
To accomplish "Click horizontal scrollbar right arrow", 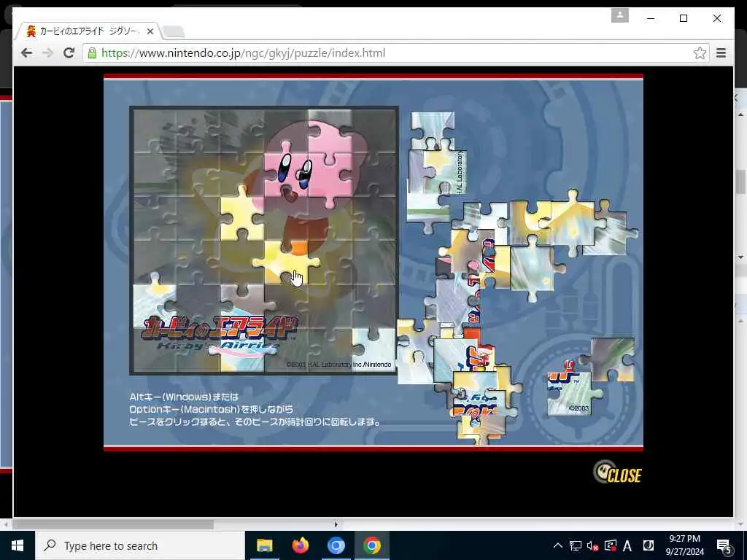I will 336,524.
